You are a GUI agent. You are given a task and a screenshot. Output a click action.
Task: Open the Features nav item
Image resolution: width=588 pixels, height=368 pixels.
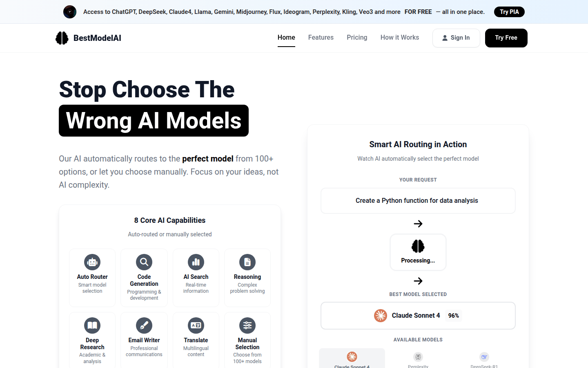point(321,38)
